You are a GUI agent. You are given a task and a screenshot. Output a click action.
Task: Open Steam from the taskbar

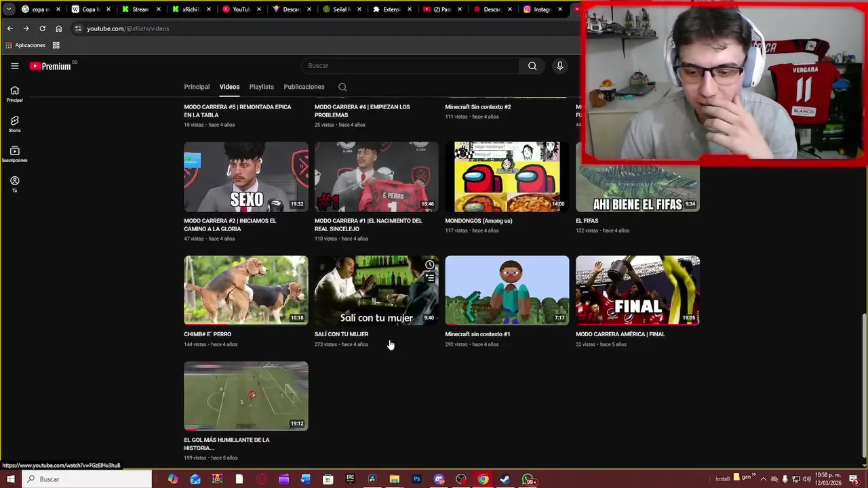tap(505, 479)
